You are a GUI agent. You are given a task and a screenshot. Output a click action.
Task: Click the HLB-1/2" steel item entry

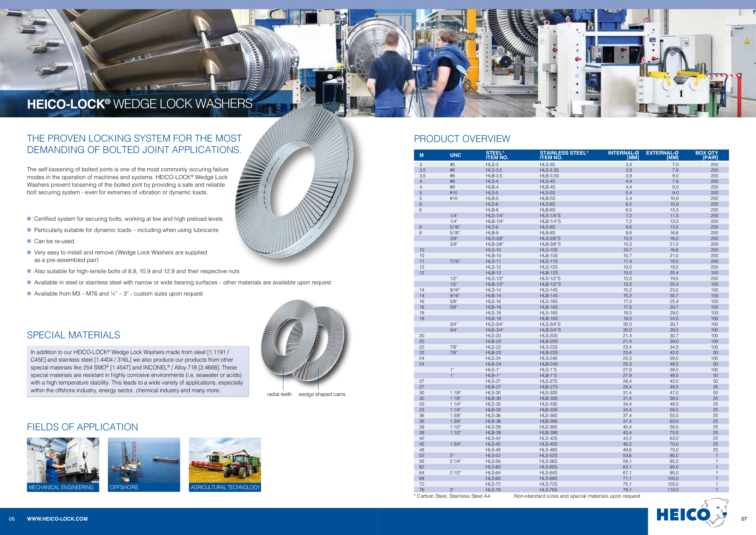pyautogui.click(x=495, y=284)
